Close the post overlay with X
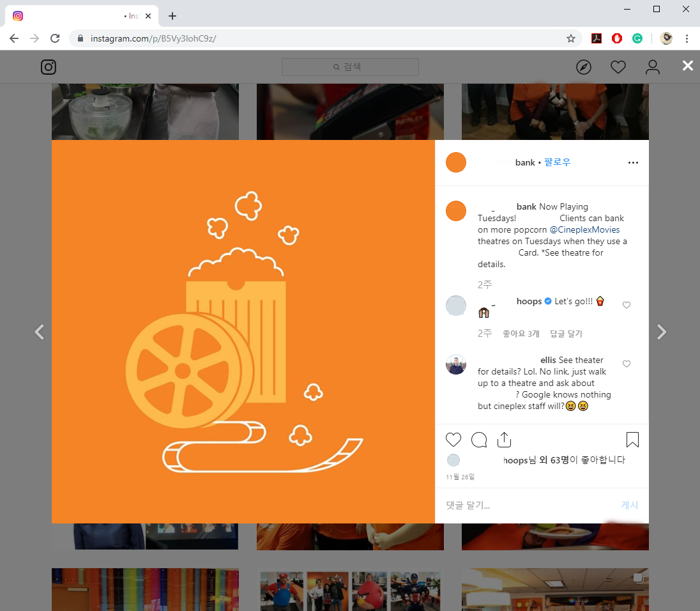 tap(687, 66)
